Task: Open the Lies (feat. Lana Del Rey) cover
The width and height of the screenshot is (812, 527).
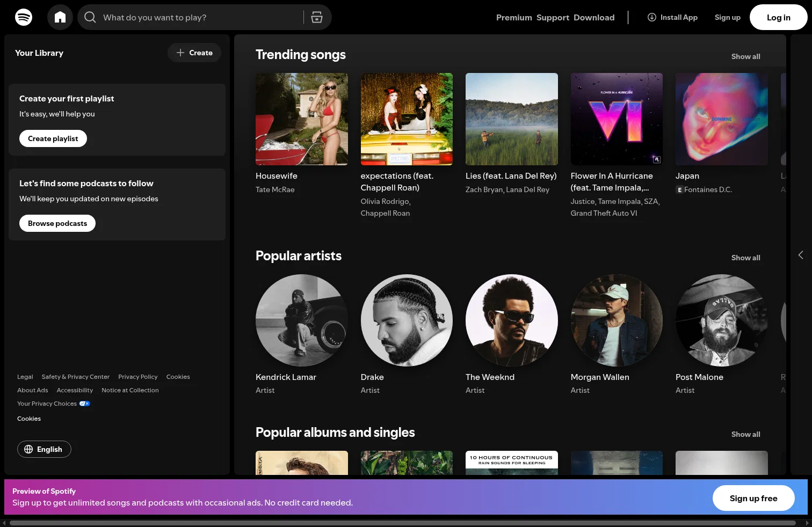Action: [x=512, y=119]
